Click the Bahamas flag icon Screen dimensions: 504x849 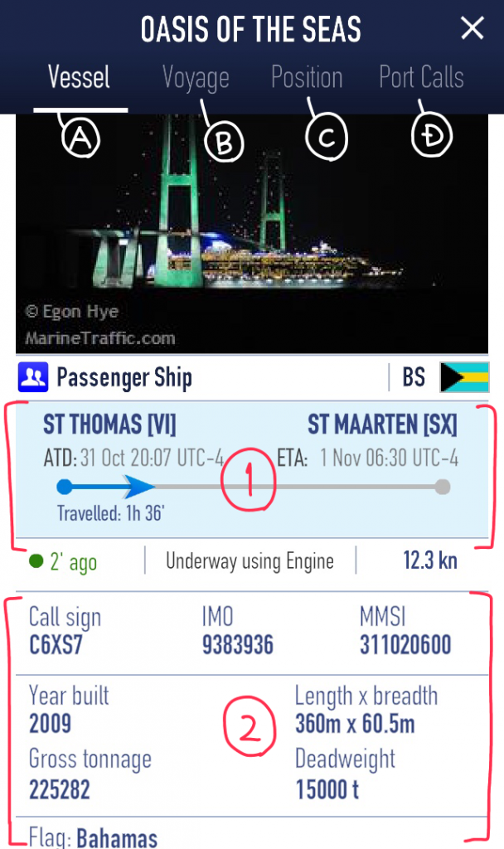tap(464, 377)
